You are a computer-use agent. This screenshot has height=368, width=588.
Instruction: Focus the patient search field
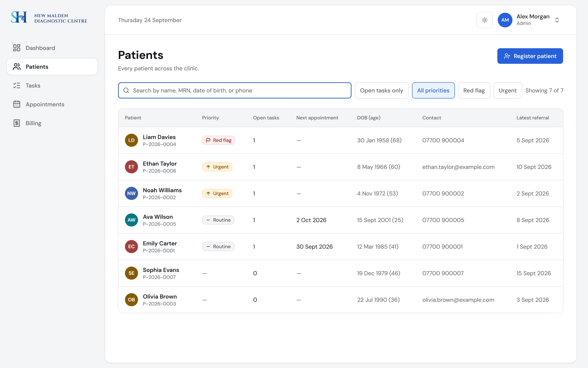coord(234,91)
